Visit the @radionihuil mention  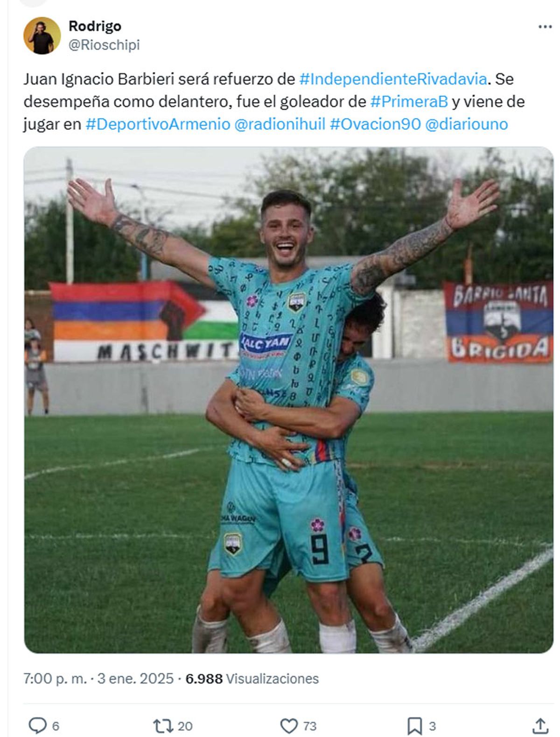pyautogui.click(x=280, y=124)
